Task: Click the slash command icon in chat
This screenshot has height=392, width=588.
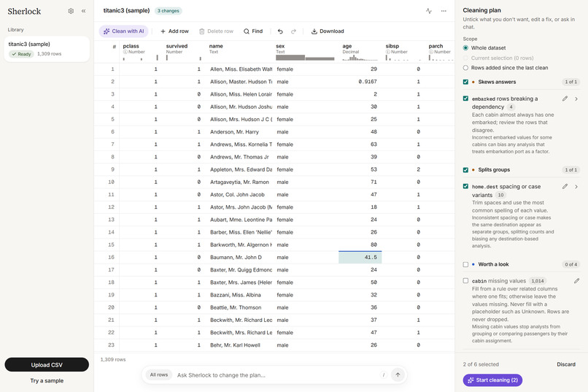Action: click(x=383, y=374)
